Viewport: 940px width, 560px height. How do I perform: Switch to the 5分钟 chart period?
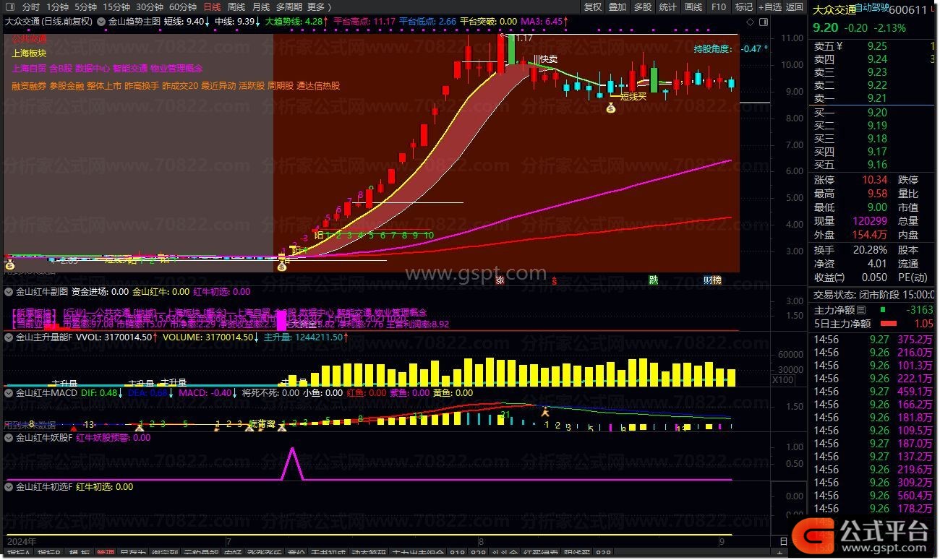coord(86,7)
